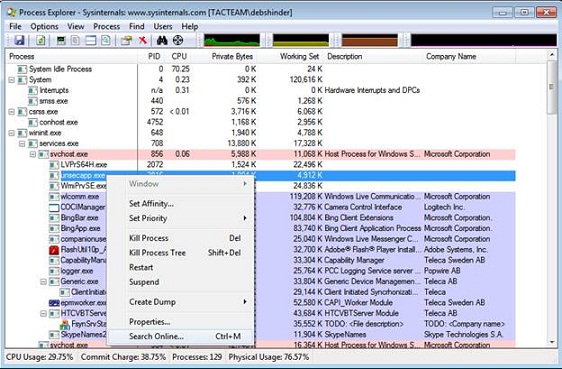The width and height of the screenshot is (562, 369).
Task: Click the crosshair Find Window's Process icon
Action: 178,40
